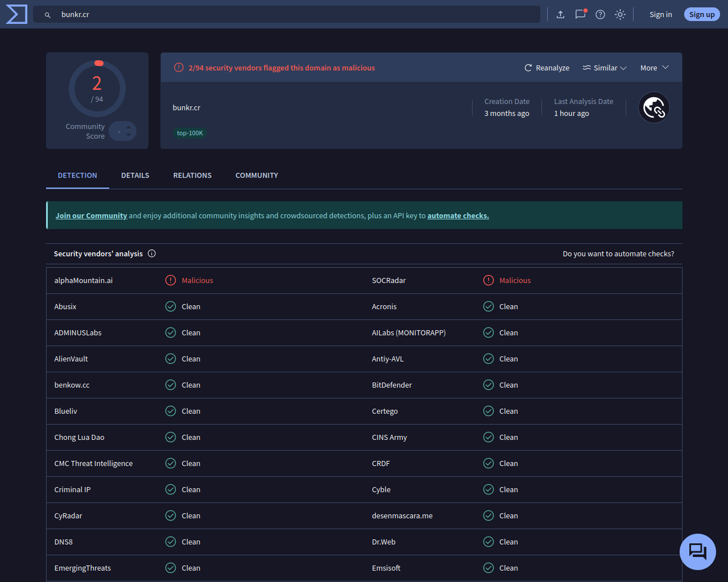Click SOCRadar malicious warning icon
Screen dimensions: 728x582
pos(489,280)
